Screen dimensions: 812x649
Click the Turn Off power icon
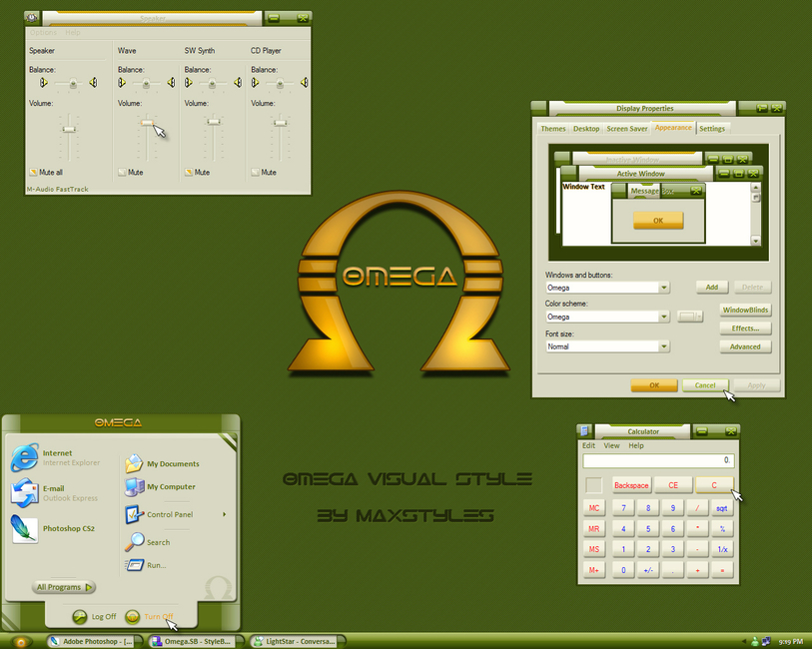[133, 616]
